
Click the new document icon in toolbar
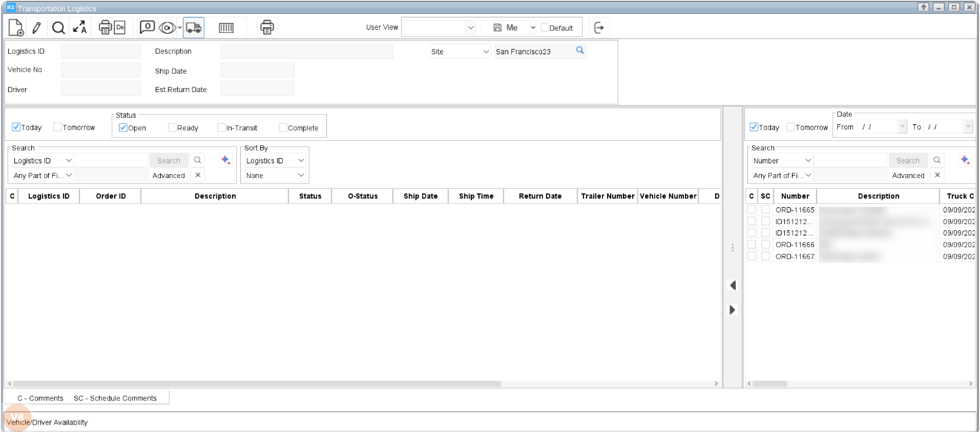16,28
